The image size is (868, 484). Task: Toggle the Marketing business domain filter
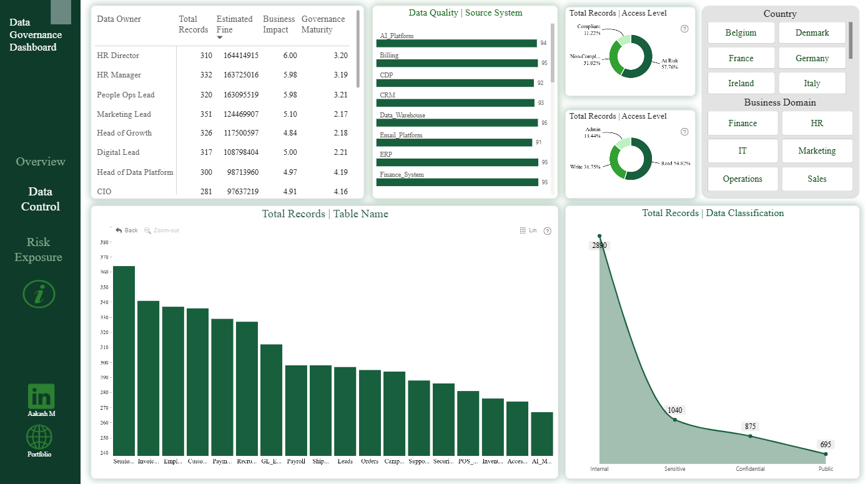(817, 151)
